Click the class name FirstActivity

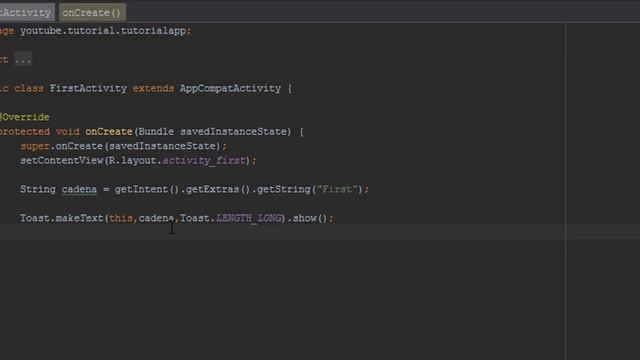88,89
